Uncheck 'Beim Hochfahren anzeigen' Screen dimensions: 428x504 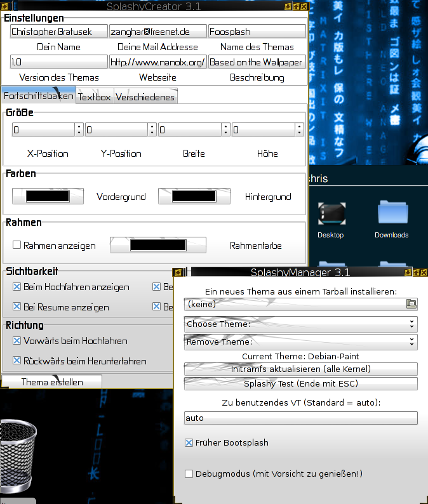[x=17, y=286]
